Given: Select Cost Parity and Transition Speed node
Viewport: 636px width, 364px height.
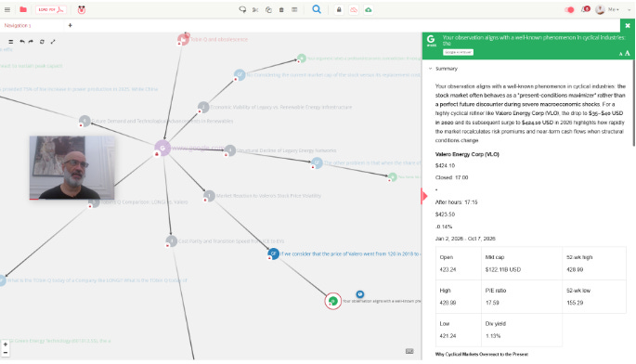Looking at the screenshot, I should point(172,241).
